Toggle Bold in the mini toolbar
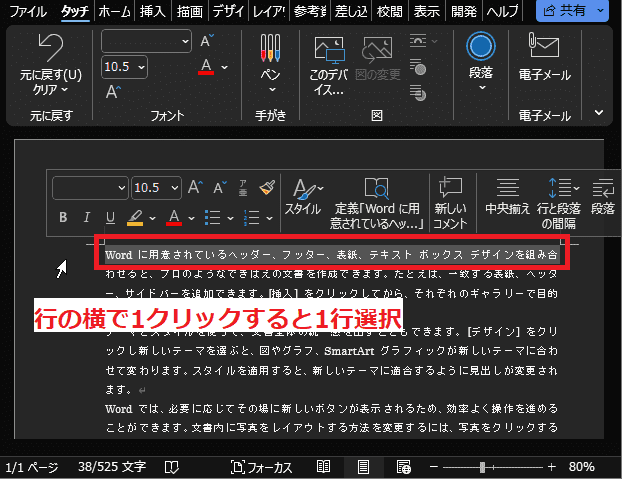 (63, 217)
